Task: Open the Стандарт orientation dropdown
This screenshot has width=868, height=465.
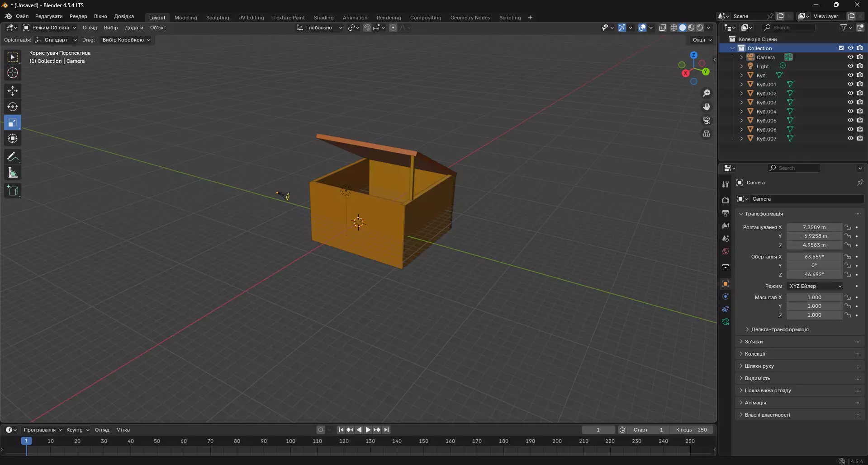Action: [56, 40]
